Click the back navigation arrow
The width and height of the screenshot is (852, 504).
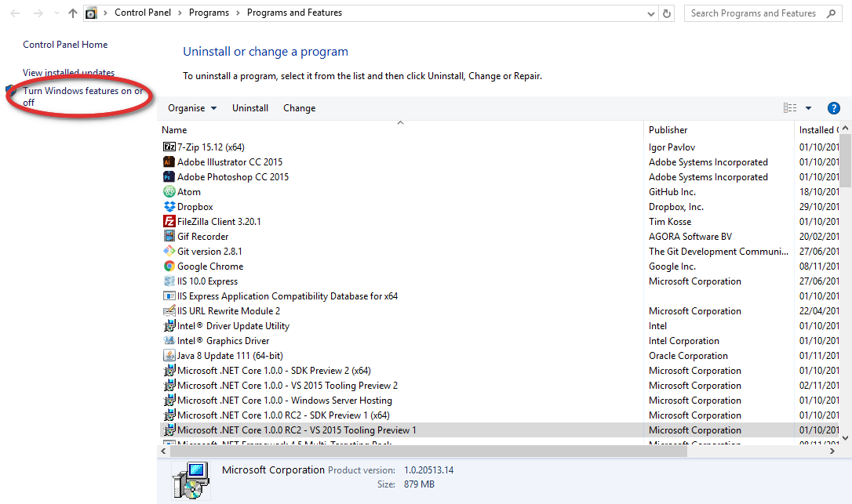point(15,13)
